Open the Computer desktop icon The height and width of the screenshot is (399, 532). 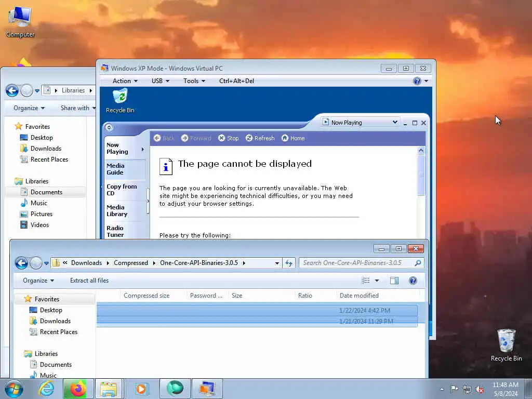pyautogui.click(x=20, y=22)
